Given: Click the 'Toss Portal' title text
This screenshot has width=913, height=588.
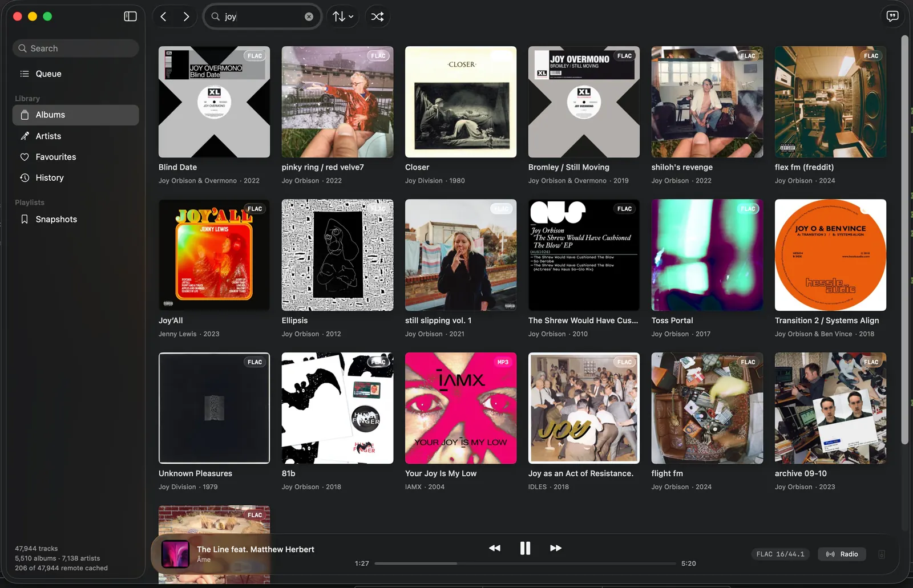Looking at the screenshot, I should click(672, 321).
